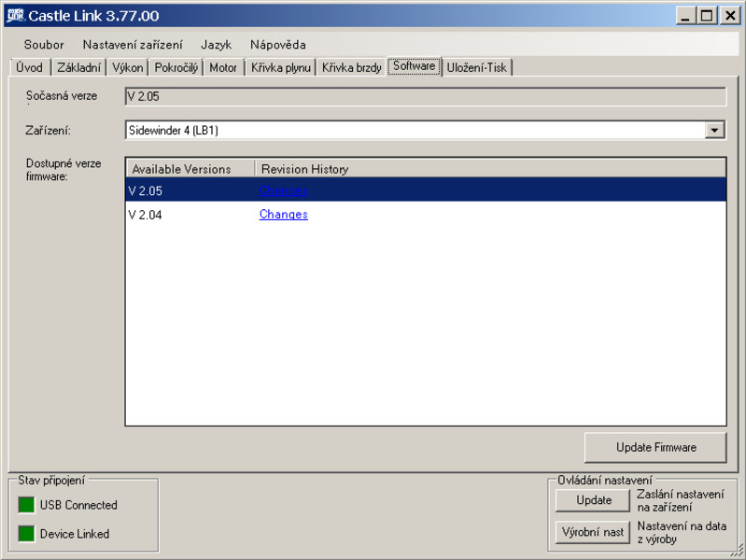Image resolution: width=746 pixels, height=560 pixels.
Task: Open the Changes link for V 2.04
Action: pos(284,214)
